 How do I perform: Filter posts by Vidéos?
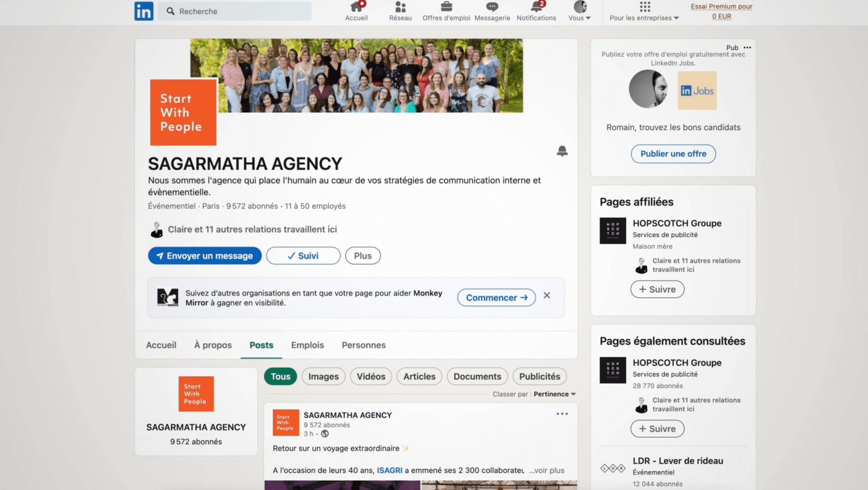click(371, 376)
